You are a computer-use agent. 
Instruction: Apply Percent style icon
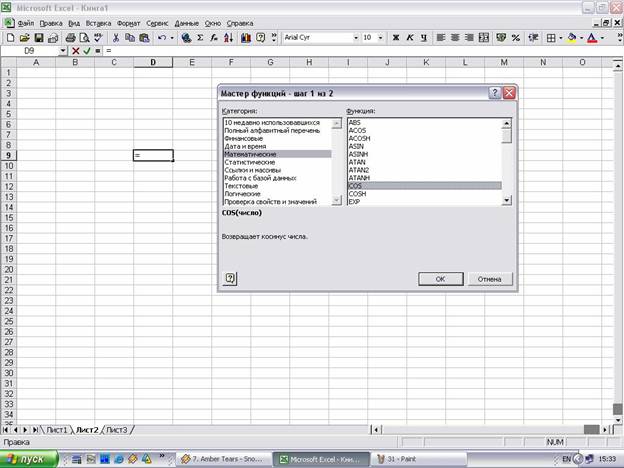(516, 38)
